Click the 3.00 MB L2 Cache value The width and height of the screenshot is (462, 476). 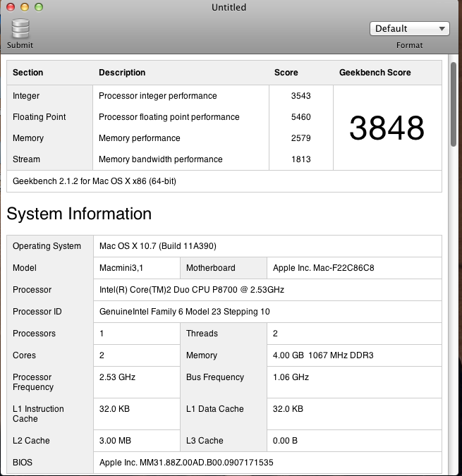[115, 441]
